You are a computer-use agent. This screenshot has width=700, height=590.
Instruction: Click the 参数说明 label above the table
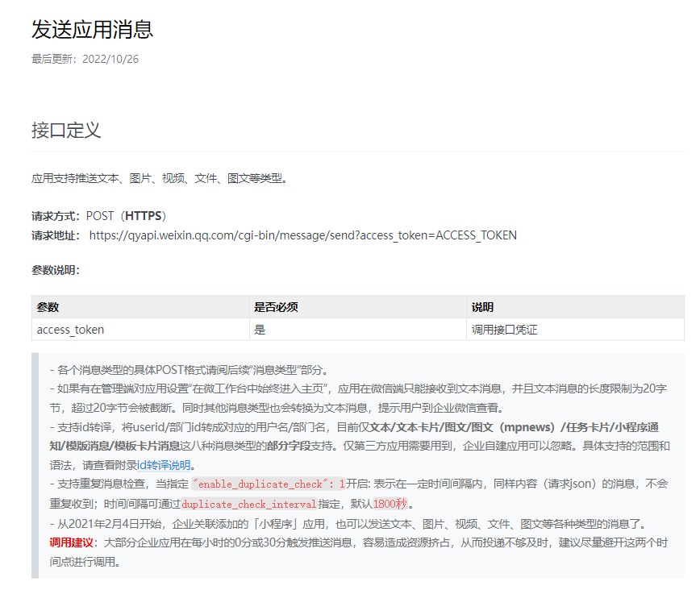(55, 270)
